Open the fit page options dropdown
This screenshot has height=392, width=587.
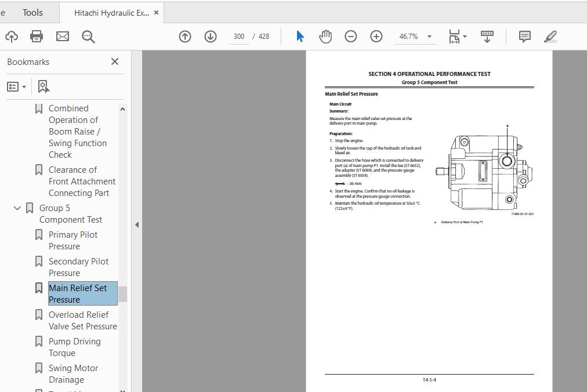[x=458, y=37]
